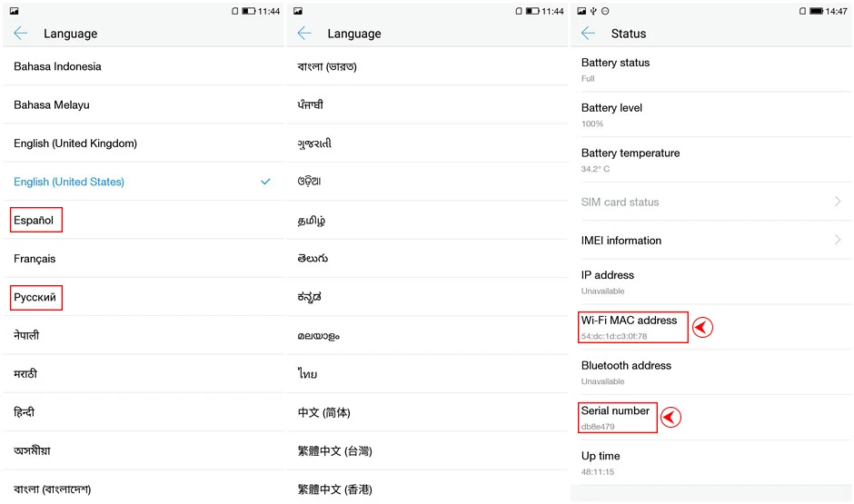Select বাংলা (ভারত) language
The height and width of the screenshot is (504, 854).
428,66
